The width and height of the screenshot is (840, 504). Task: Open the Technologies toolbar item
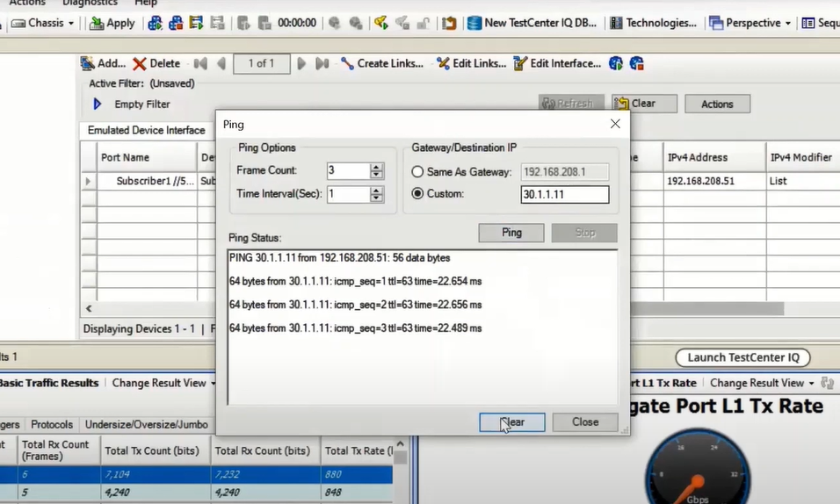[654, 23]
